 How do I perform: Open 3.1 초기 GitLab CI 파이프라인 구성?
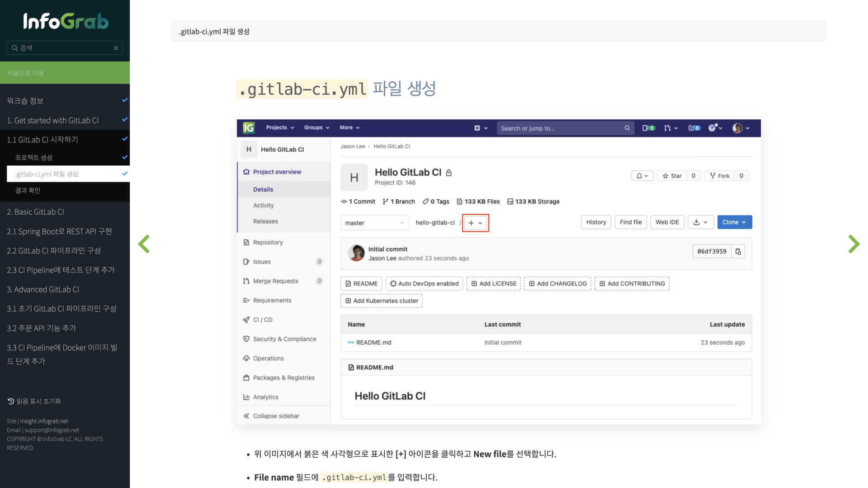(65, 309)
